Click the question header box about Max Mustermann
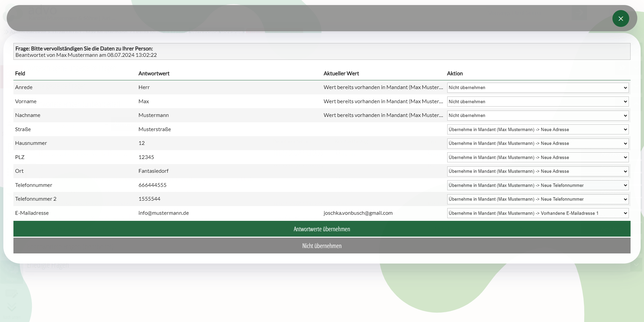Viewport: 644px width, 322px height. coord(322,52)
